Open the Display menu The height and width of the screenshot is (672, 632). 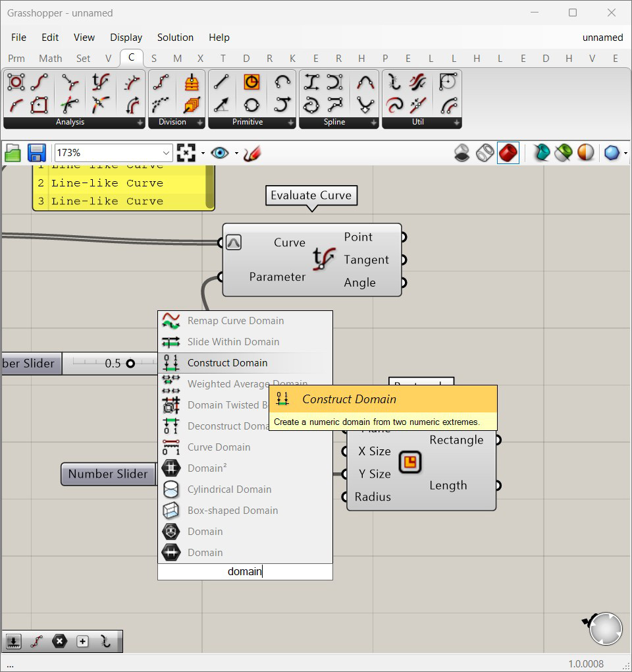pyautogui.click(x=126, y=38)
